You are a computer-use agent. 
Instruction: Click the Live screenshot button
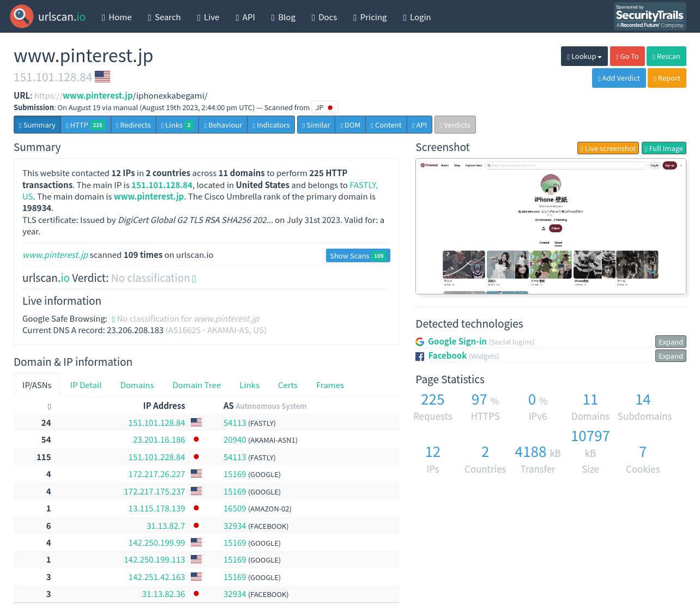[x=608, y=148]
